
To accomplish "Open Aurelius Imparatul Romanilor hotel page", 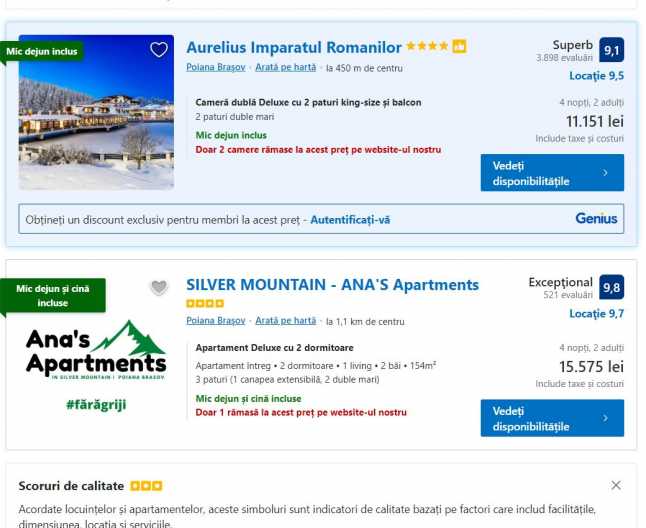I will tap(294, 47).
